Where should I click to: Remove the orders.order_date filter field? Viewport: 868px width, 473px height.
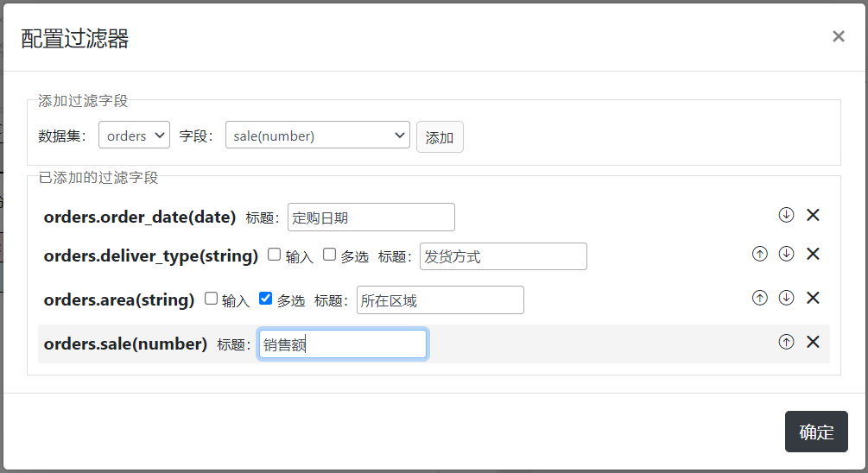click(x=813, y=215)
